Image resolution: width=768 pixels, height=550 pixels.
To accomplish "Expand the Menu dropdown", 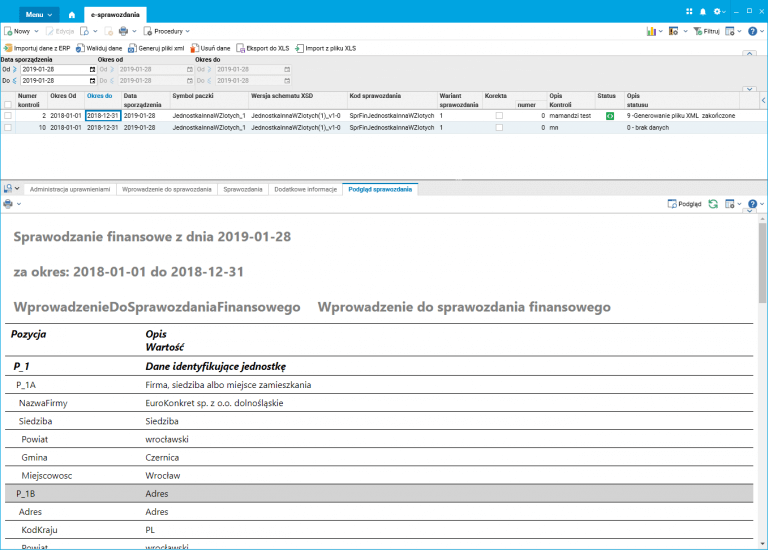I will point(39,15).
